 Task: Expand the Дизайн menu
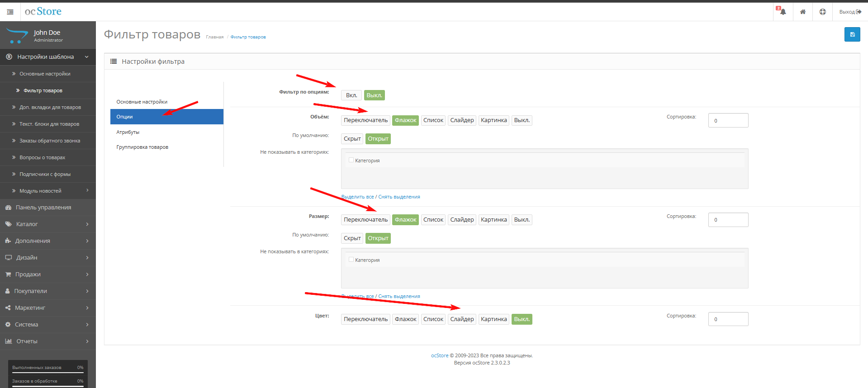click(x=47, y=258)
